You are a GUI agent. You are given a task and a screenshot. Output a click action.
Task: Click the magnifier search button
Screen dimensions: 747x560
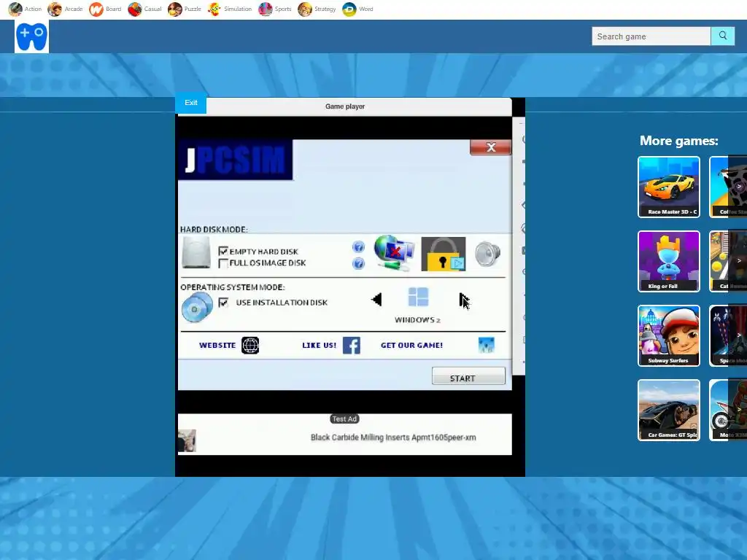[x=723, y=36]
